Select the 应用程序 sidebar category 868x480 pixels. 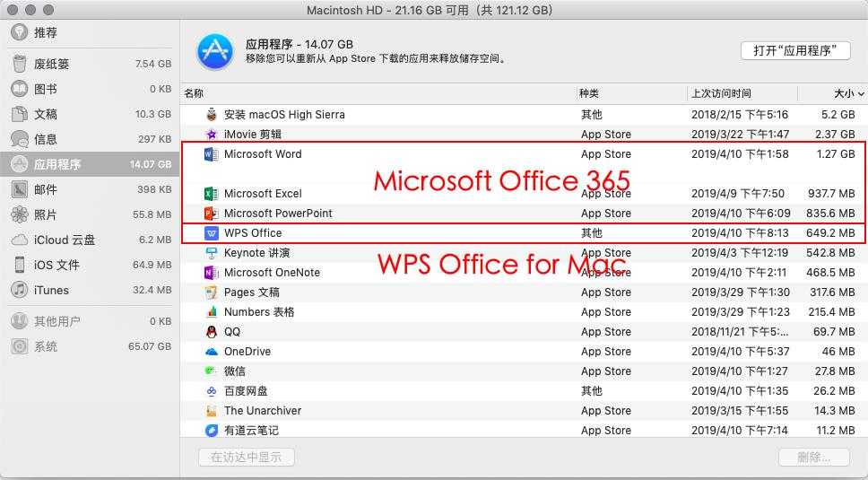pyautogui.click(x=90, y=164)
